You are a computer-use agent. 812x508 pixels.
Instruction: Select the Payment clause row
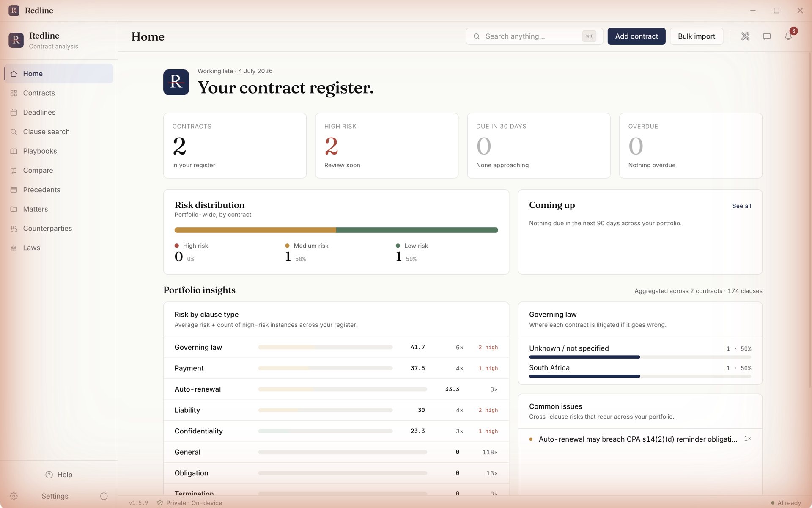[x=336, y=368]
